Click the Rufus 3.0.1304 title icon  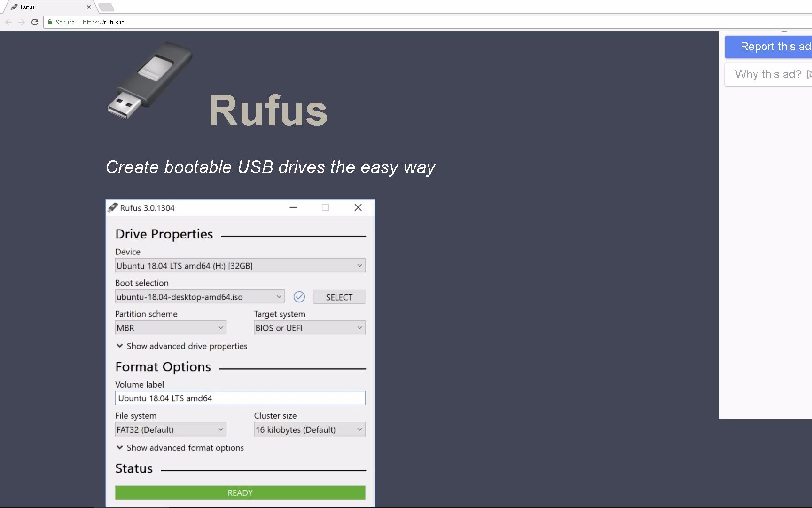112,207
